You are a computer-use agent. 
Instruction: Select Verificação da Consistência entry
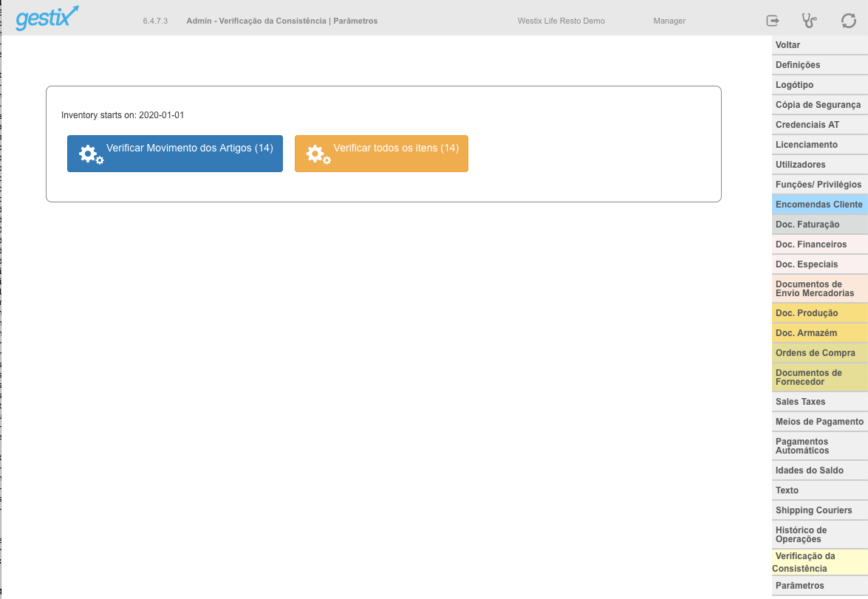click(819, 562)
